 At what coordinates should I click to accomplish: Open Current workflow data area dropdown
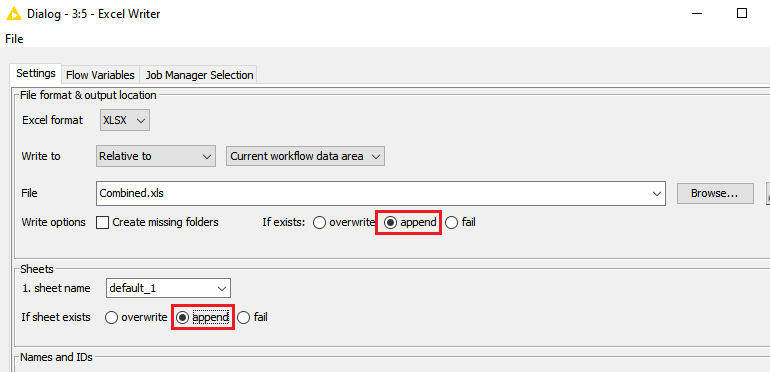click(305, 157)
